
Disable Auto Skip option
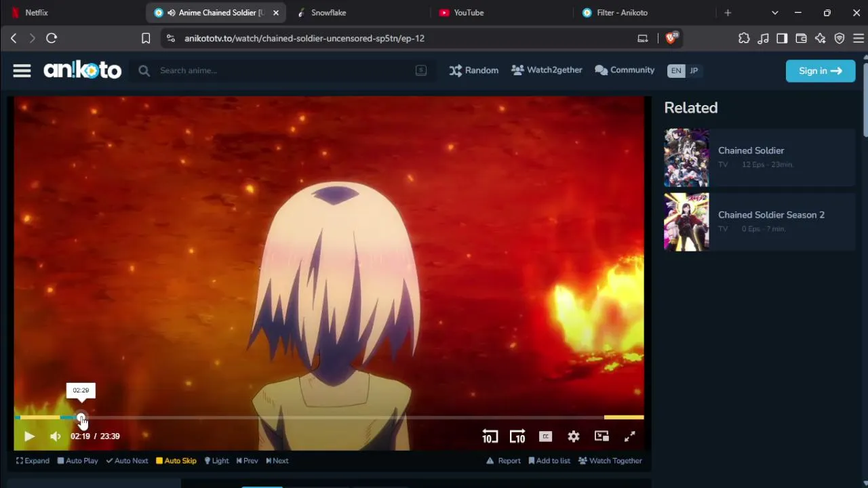[176, 461]
